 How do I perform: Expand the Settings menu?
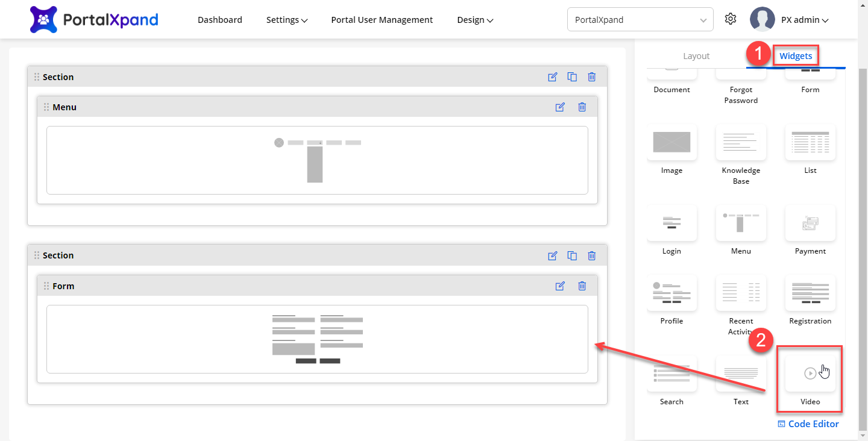(x=286, y=20)
